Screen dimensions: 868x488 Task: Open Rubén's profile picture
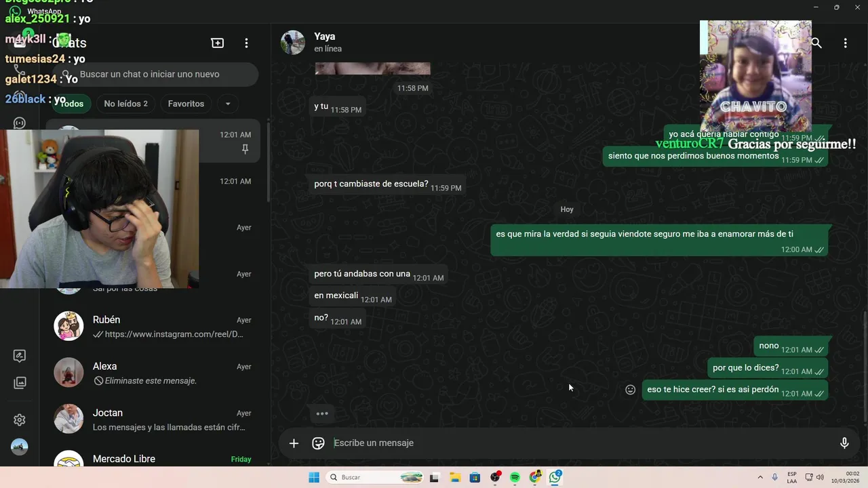tap(68, 326)
